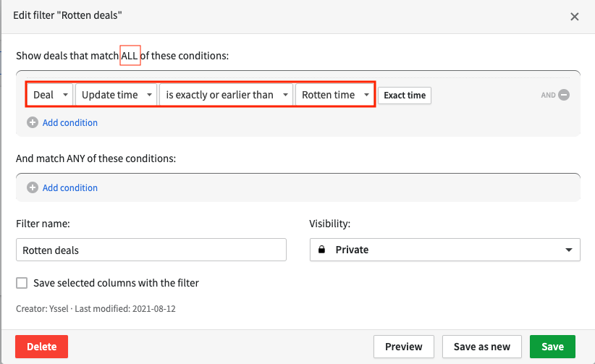Click the plus icon under ANY conditions

[x=32, y=187]
